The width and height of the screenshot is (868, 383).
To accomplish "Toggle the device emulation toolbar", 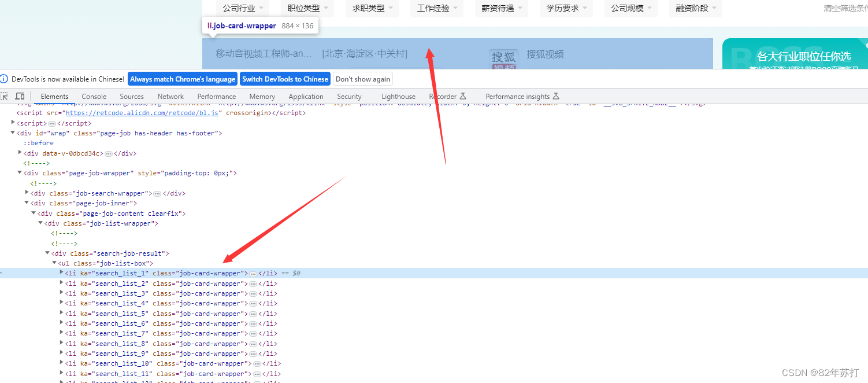I will pyautogui.click(x=20, y=96).
